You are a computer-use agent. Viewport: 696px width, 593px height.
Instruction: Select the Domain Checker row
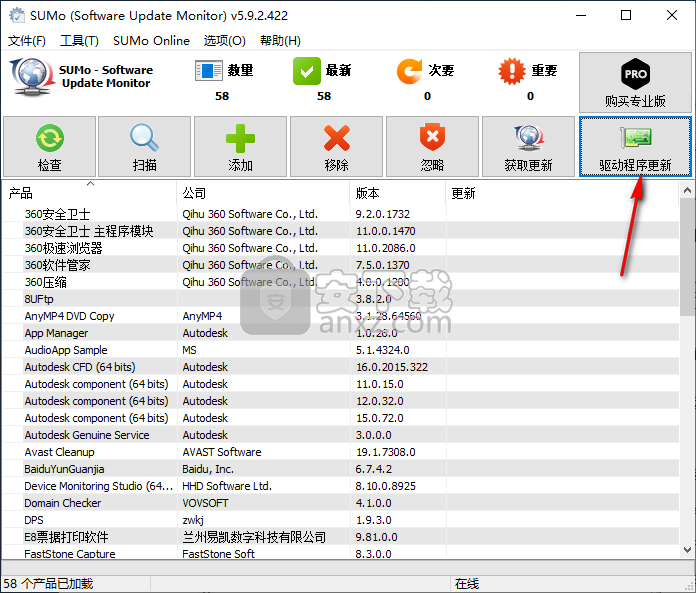(341, 503)
